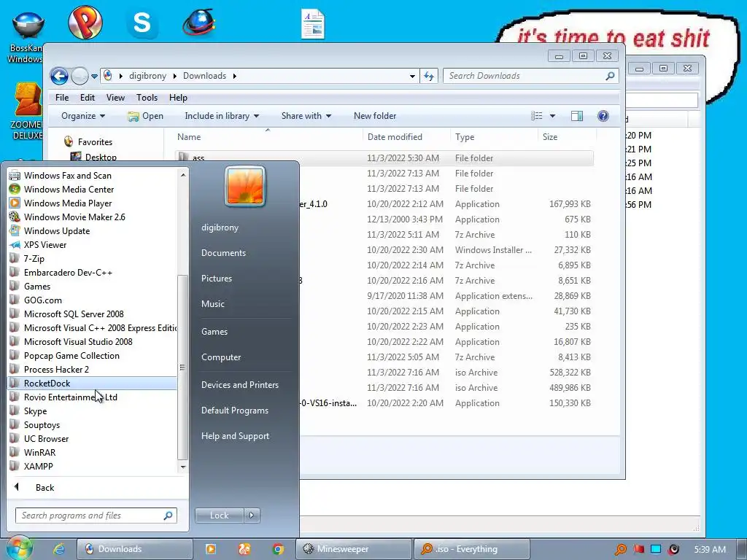Open Devices and Printers
This screenshot has width=747, height=560.
click(239, 385)
